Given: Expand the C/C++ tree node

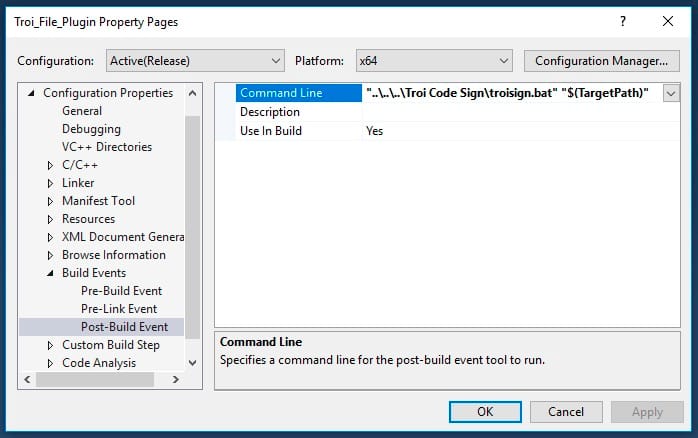Looking at the screenshot, I should [51, 165].
